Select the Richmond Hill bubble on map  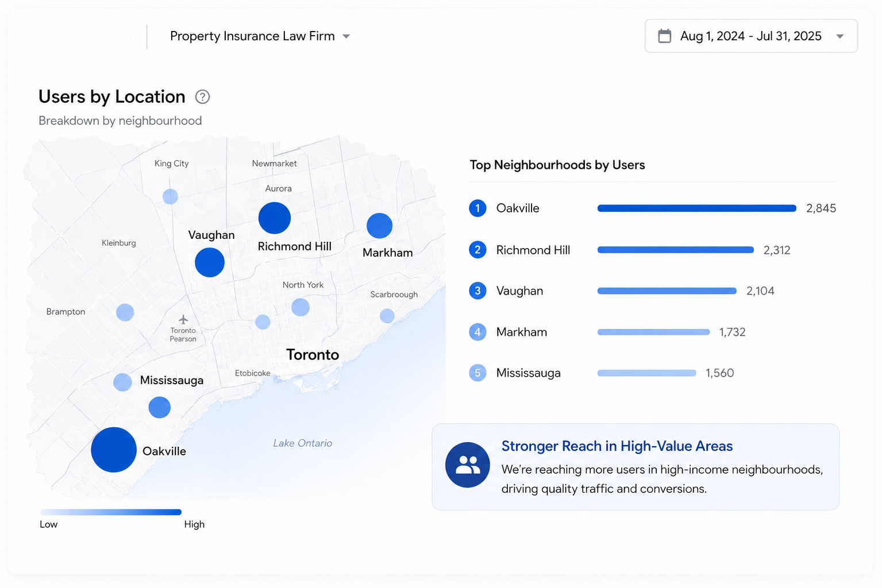275,218
